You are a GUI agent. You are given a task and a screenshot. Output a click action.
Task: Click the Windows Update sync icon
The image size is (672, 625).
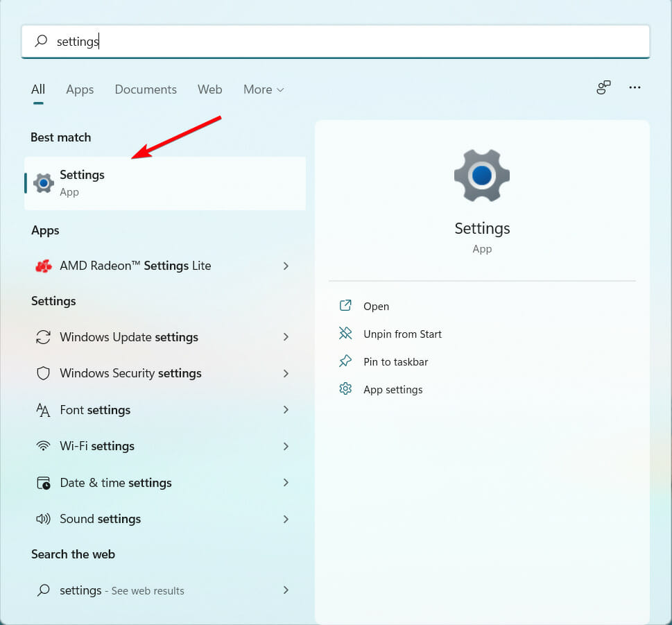(x=43, y=337)
